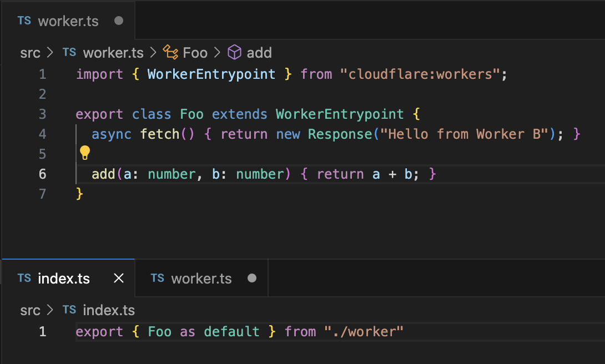605x364 pixels.
Task: Click the Foo identifier in index.ts
Action: coord(160,332)
